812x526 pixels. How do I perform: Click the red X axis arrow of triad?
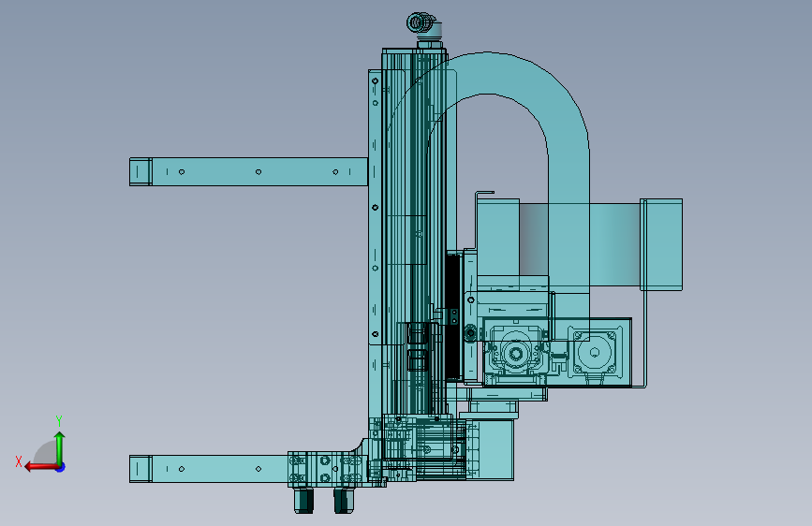(40, 467)
